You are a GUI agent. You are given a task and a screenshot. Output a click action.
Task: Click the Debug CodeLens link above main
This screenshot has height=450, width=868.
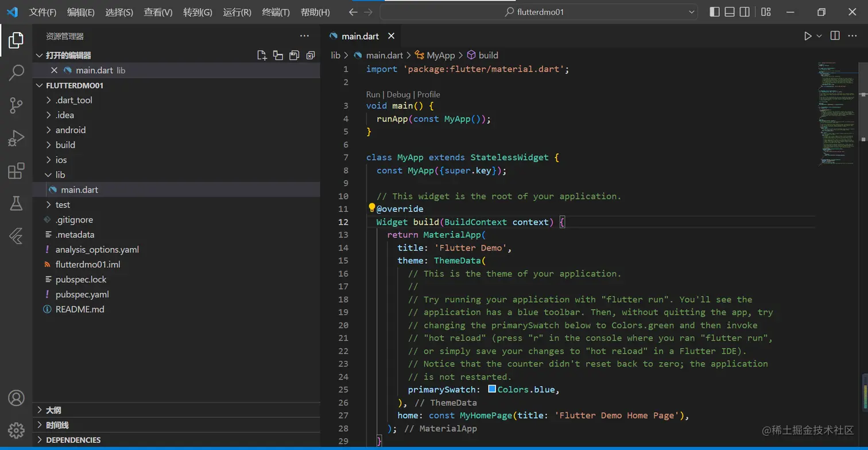tap(398, 94)
